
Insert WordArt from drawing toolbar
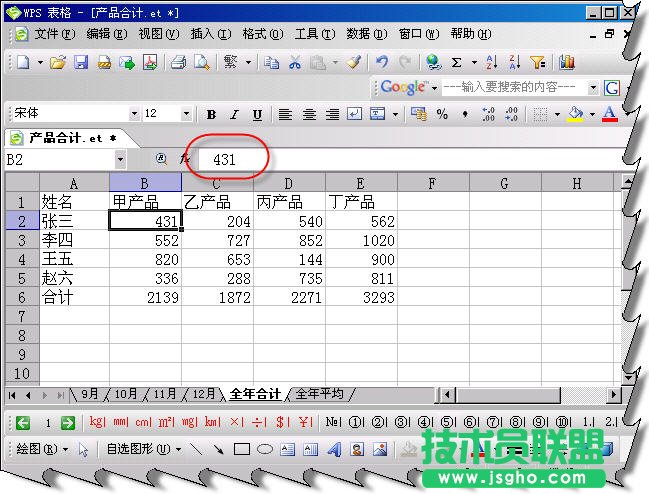334,449
